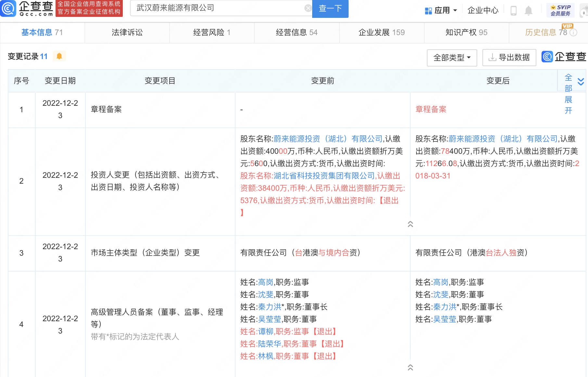Open 湖北省科技投资集团有限公司 link
Screen dimensions: 588x377
point(324,176)
